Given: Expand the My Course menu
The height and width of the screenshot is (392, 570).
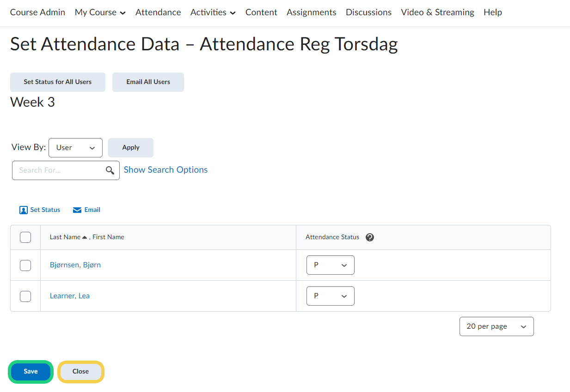Looking at the screenshot, I should click(x=100, y=12).
